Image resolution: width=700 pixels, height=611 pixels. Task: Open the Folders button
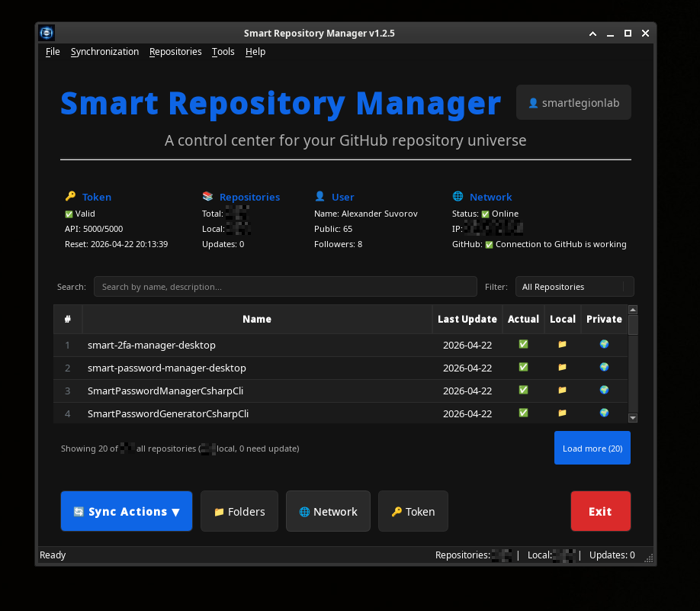tap(239, 511)
